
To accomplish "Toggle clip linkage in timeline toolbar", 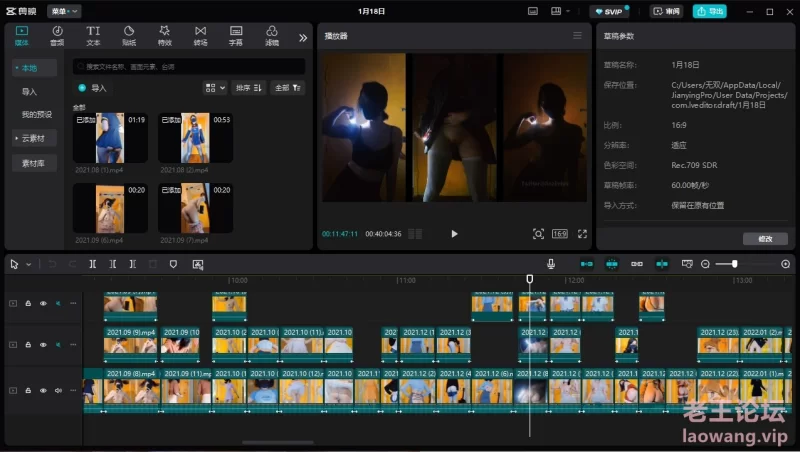I will coord(637,264).
